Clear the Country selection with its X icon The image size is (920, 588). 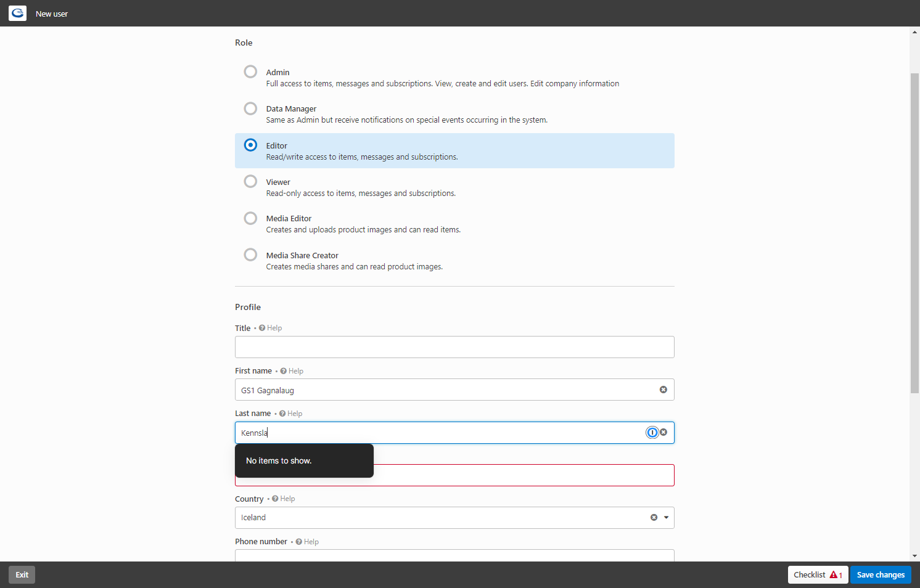pos(654,518)
